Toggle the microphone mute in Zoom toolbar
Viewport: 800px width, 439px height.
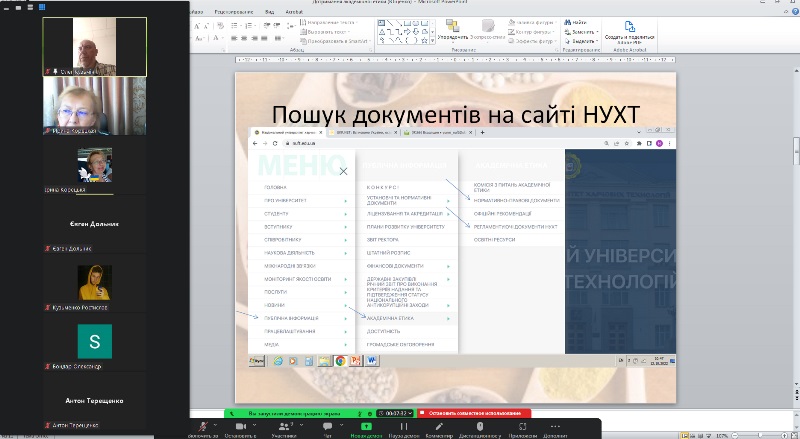point(203,426)
